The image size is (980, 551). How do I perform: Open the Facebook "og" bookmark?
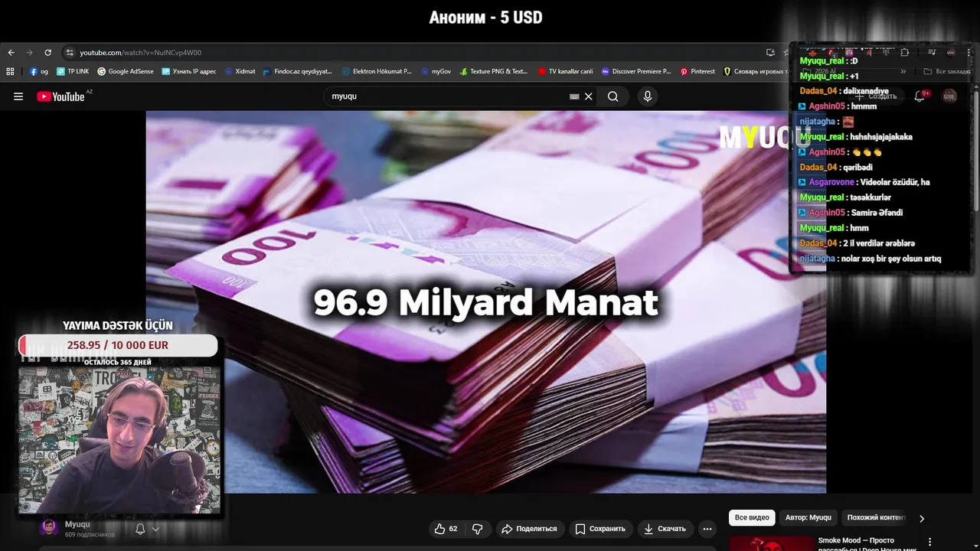[39, 71]
